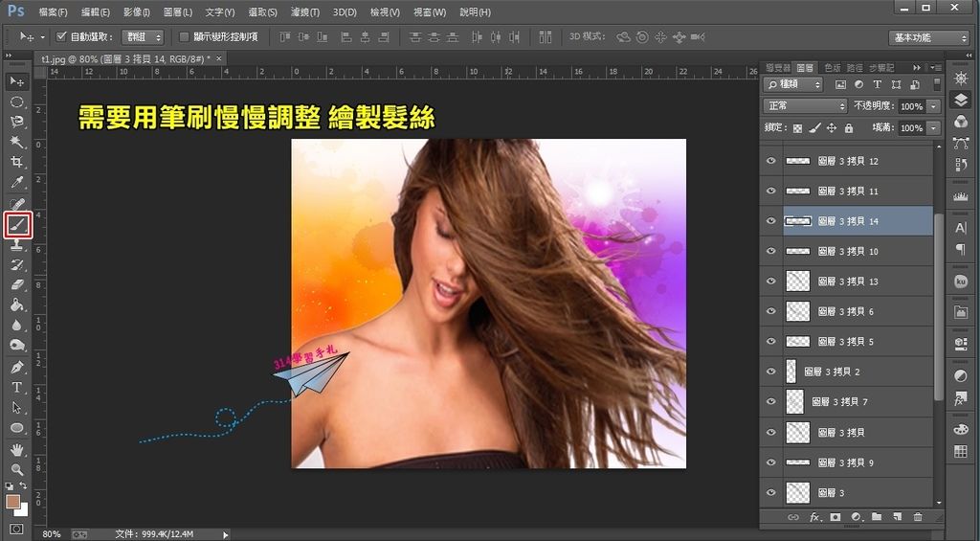Open the 濾鏡(T) menu
The height and width of the screenshot is (541, 980).
[x=305, y=12]
